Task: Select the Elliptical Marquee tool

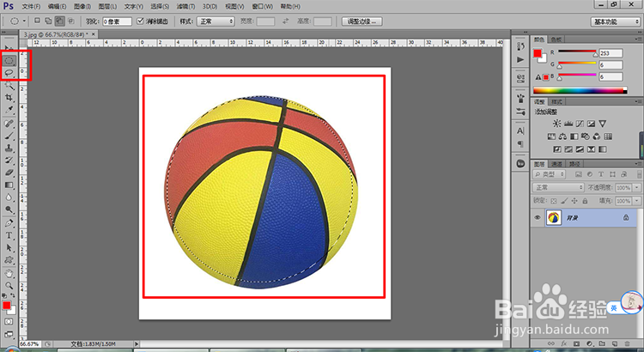Action: point(9,61)
